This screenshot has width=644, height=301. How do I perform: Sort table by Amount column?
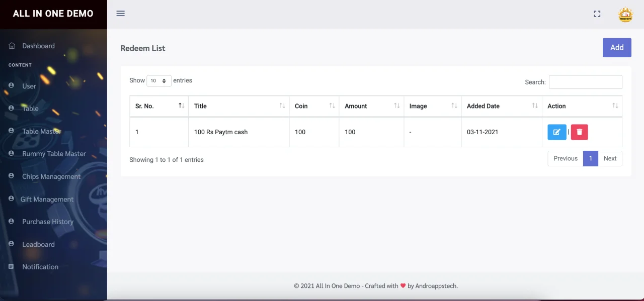click(371, 106)
